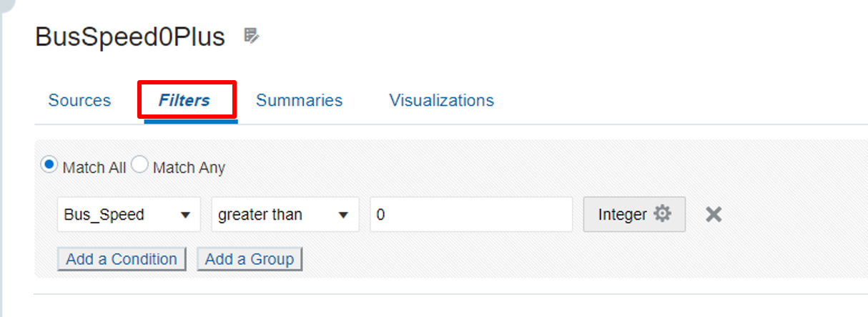Open the Filters tab
The image size is (868, 317).
pyautogui.click(x=184, y=100)
